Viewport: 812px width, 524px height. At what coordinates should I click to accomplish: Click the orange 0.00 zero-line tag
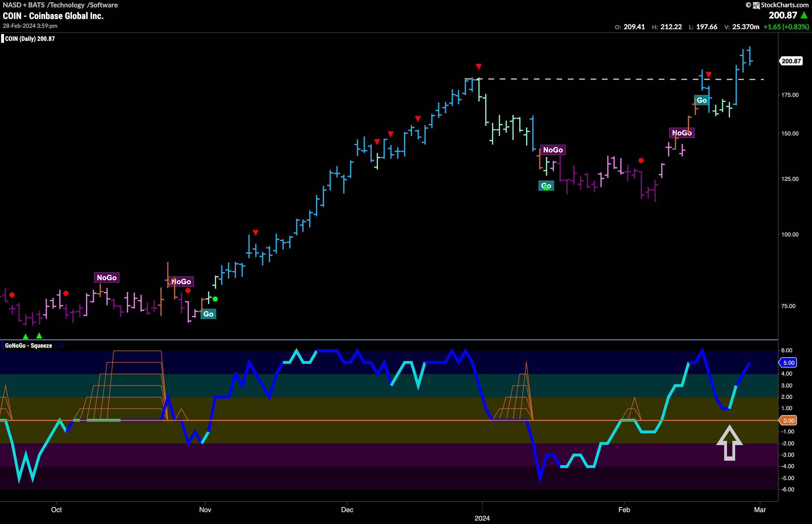(x=788, y=421)
